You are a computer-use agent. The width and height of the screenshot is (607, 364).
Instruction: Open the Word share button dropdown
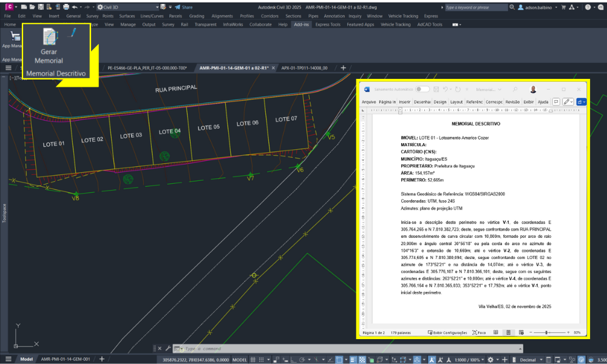click(x=582, y=102)
